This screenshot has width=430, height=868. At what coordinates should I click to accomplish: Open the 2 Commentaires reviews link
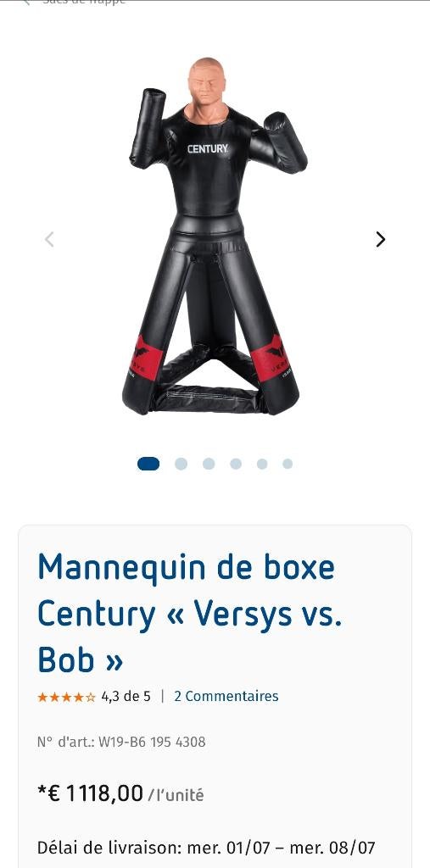click(x=226, y=697)
